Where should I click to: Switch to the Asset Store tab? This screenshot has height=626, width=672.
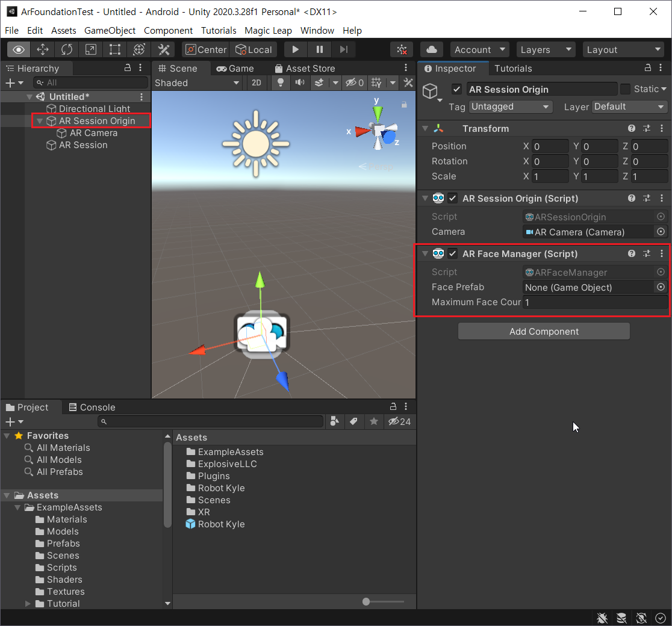pyautogui.click(x=305, y=69)
